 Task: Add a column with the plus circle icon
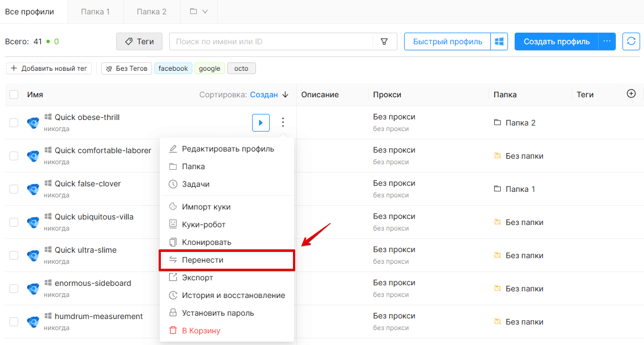click(631, 93)
